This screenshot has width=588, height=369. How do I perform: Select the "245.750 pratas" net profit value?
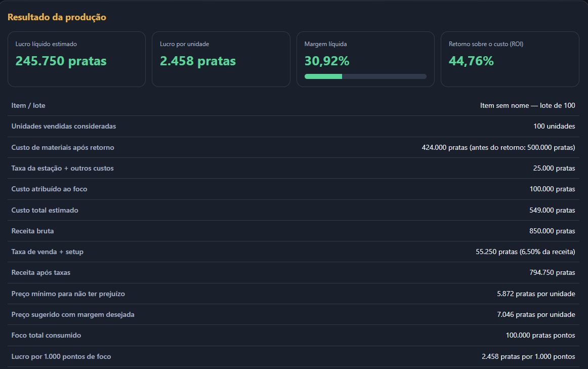click(x=61, y=61)
